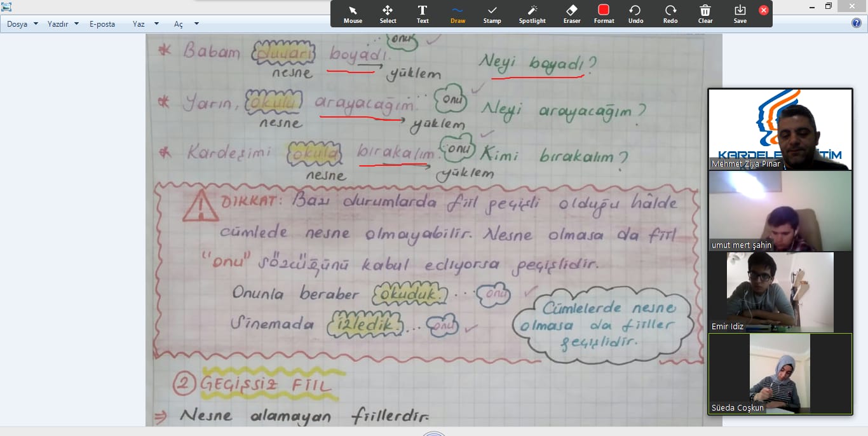Open the Format color picker
Screen dimensions: 868x436
604,13
